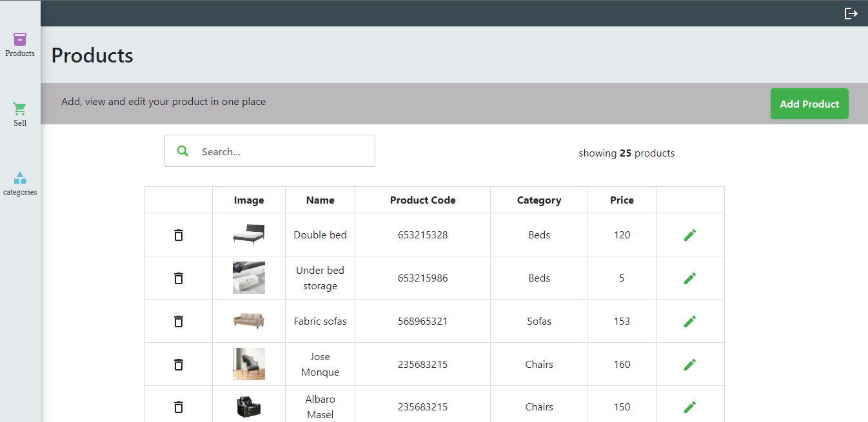The image size is (868, 422).
Task: Edit the Under bed storage product
Action: point(690,278)
